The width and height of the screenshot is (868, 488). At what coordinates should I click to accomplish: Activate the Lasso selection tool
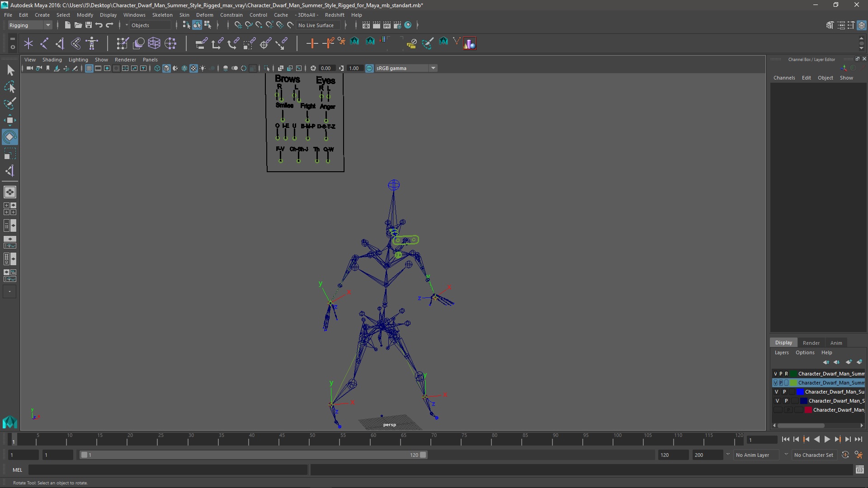tap(9, 87)
